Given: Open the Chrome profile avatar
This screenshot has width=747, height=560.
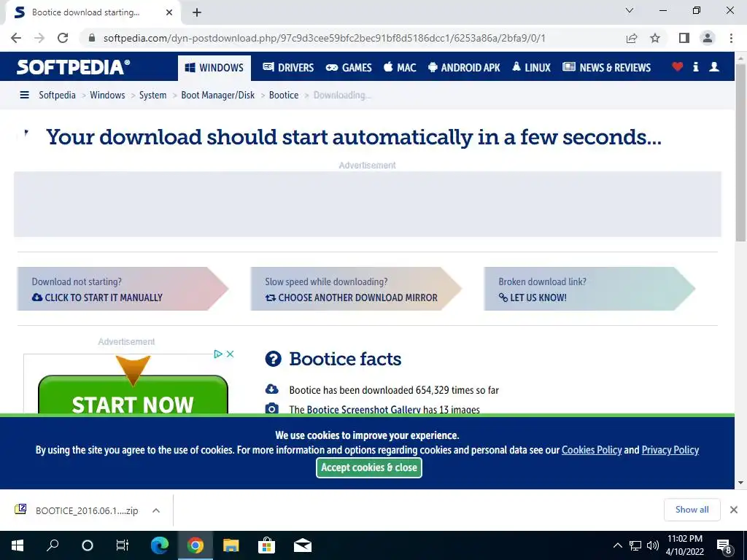Looking at the screenshot, I should click(708, 38).
